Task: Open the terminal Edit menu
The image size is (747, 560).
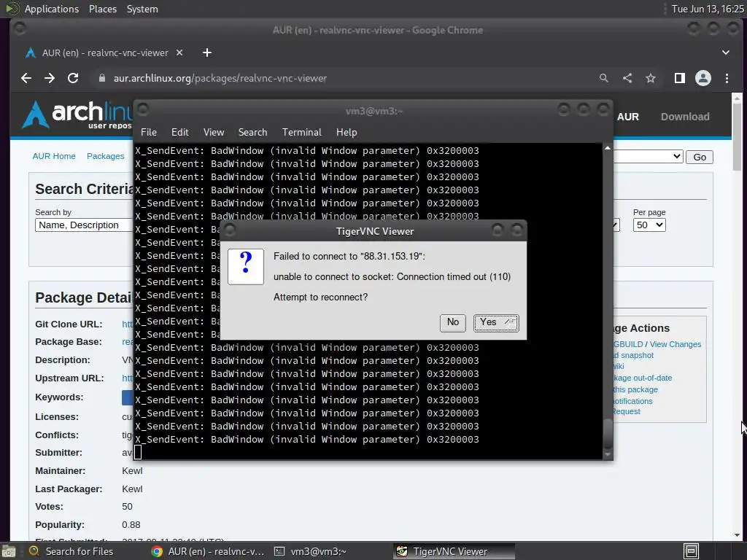Action: 180,133
